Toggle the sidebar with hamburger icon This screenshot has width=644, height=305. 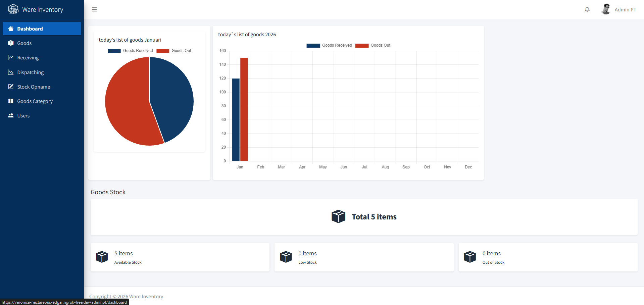94,9
